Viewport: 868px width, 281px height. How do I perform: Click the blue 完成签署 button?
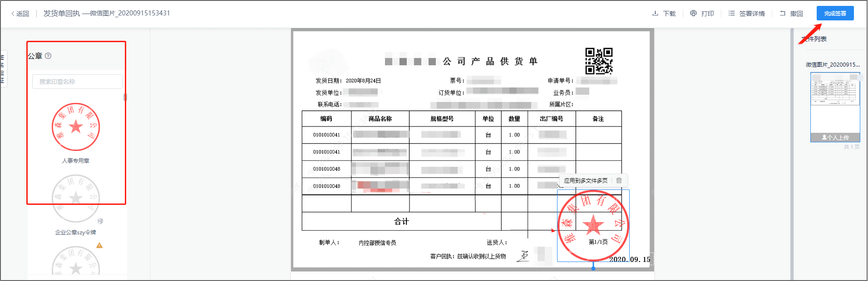(835, 14)
